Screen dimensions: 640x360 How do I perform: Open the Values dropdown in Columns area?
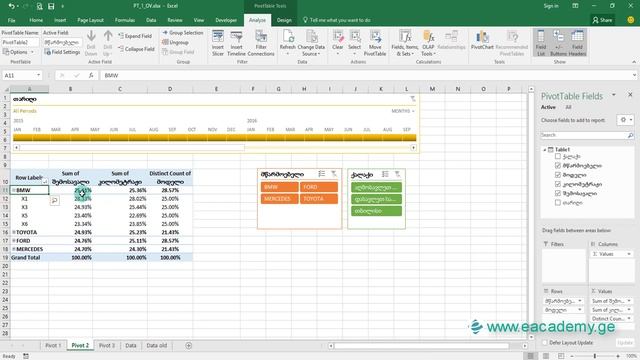pos(629,254)
